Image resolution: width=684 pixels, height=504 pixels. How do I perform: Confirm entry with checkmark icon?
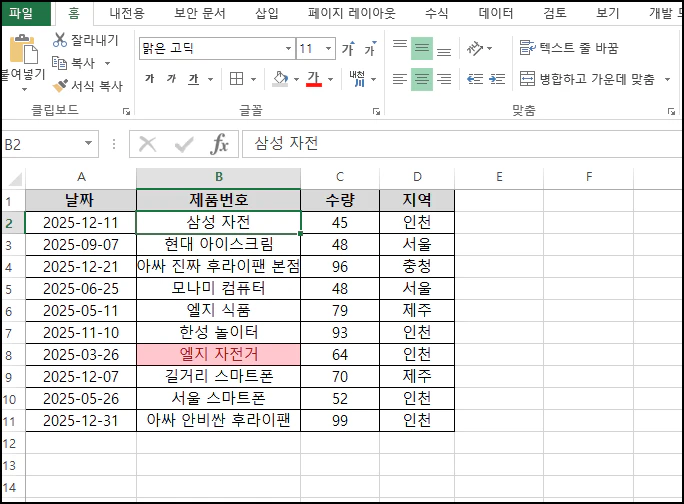coord(184,144)
